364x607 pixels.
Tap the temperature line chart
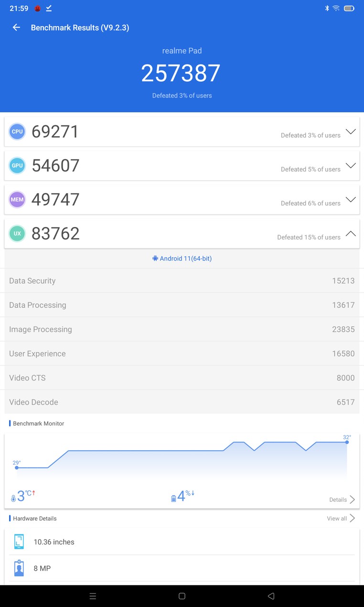coord(182,459)
